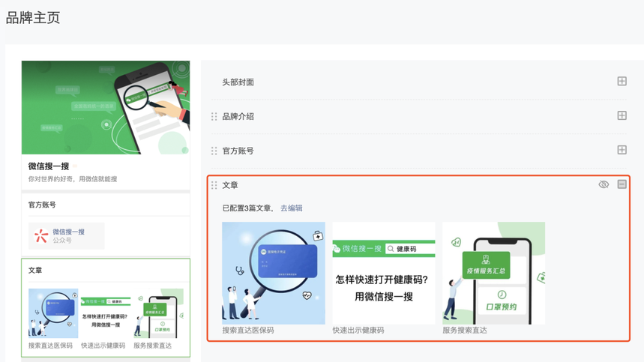Click the green cover image in preview
This screenshot has height=362, width=644.
click(106, 107)
